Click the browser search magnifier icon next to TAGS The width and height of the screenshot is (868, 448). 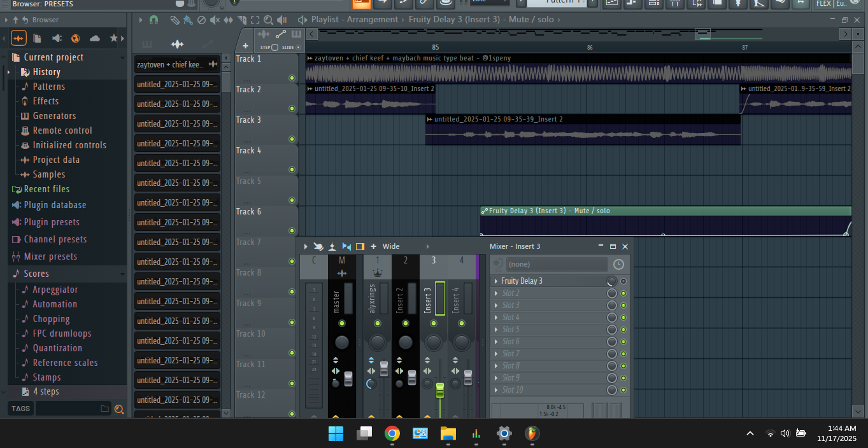pyautogui.click(x=119, y=409)
